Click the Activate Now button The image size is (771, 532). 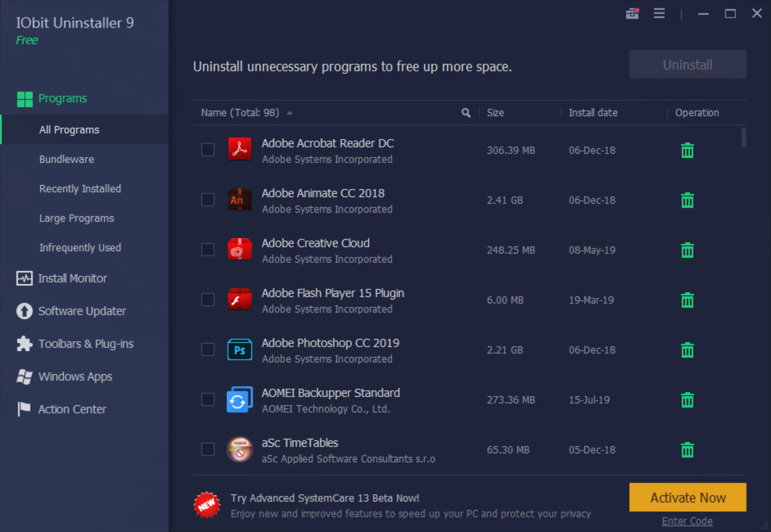tap(688, 498)
